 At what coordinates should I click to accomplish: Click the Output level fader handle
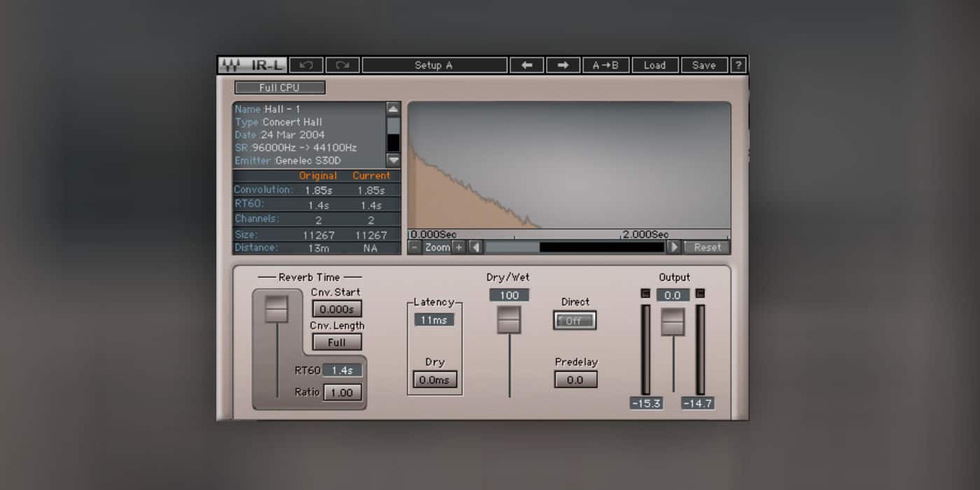pyautogui.click(x=673, y=321)
